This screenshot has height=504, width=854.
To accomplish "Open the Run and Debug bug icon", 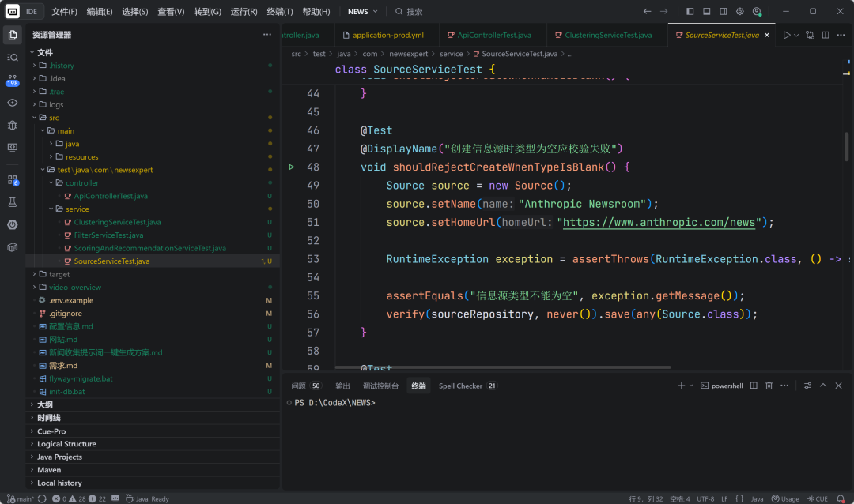I will click(13, 125).
